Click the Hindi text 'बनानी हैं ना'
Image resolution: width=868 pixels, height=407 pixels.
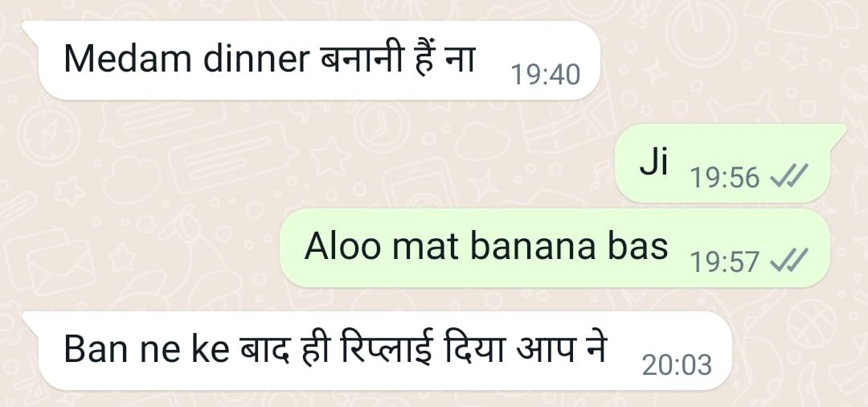point(398,58)
